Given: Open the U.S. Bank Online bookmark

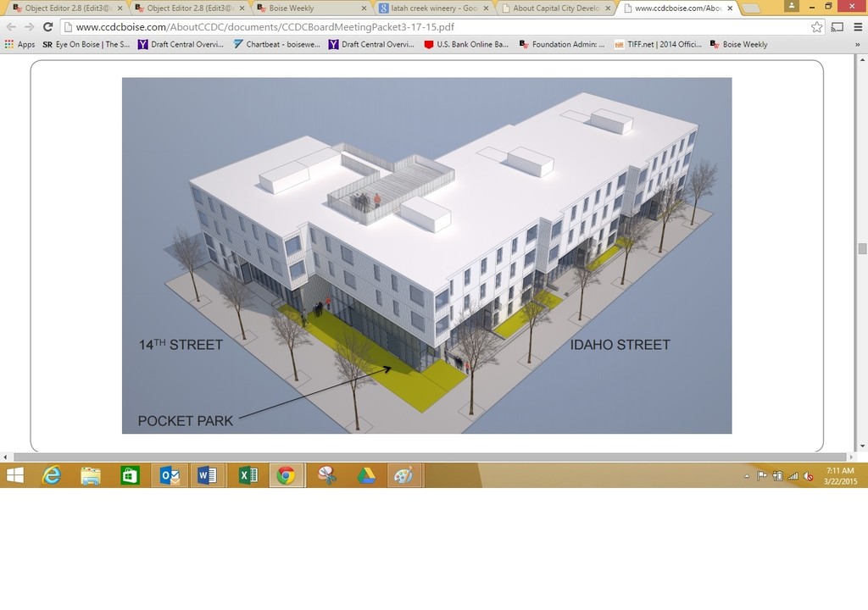Looking at the screenshot, I should click(466, 44).
